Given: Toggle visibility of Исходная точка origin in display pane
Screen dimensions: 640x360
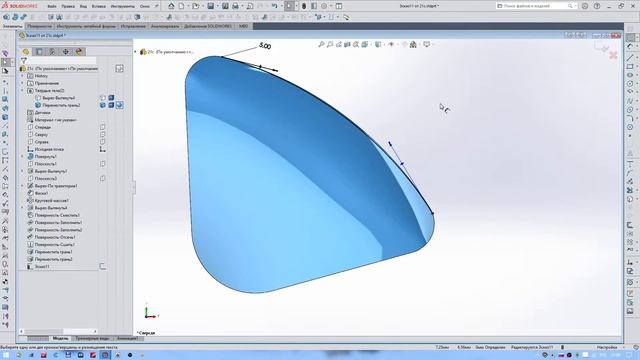Looking at the screenshot, I should (x=103, y=149).
